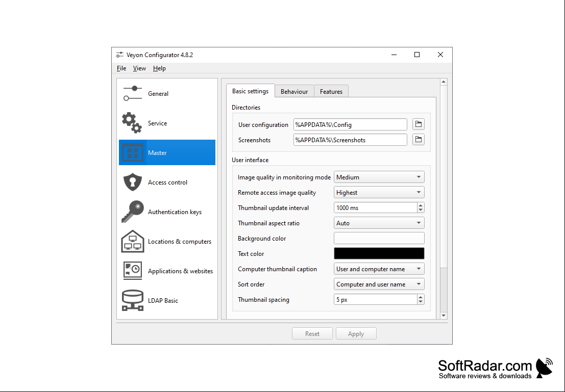Open Remote access image quality dropdown

pyautogui.click(x=379, y=193)
